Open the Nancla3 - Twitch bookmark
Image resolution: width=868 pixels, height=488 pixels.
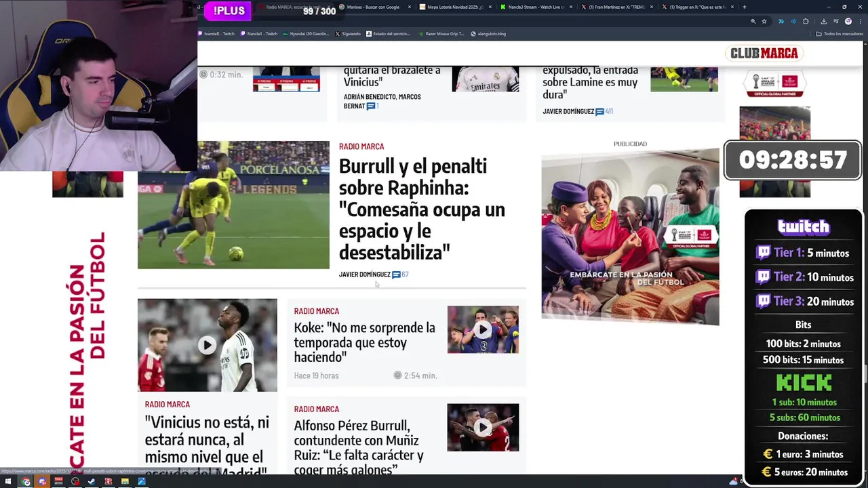pyautogui.click(x=259, y=34)
